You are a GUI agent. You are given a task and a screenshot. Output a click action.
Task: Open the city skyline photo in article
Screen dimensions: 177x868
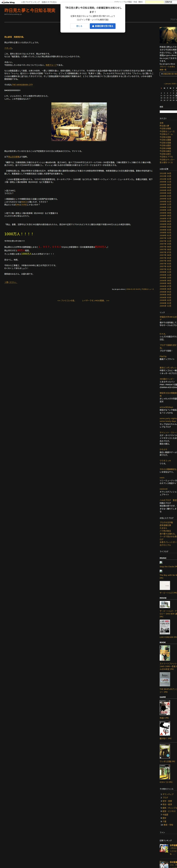tap(79, 122)
